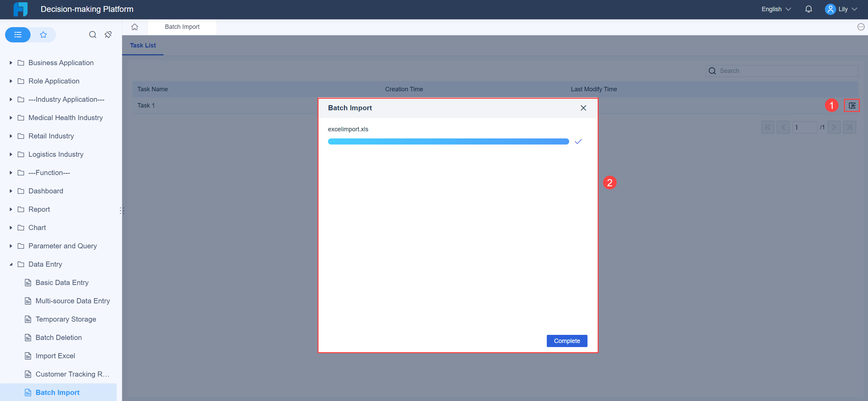Expand the Business Application folder
This screenshot has height=401, width=868.
(11, 62)
